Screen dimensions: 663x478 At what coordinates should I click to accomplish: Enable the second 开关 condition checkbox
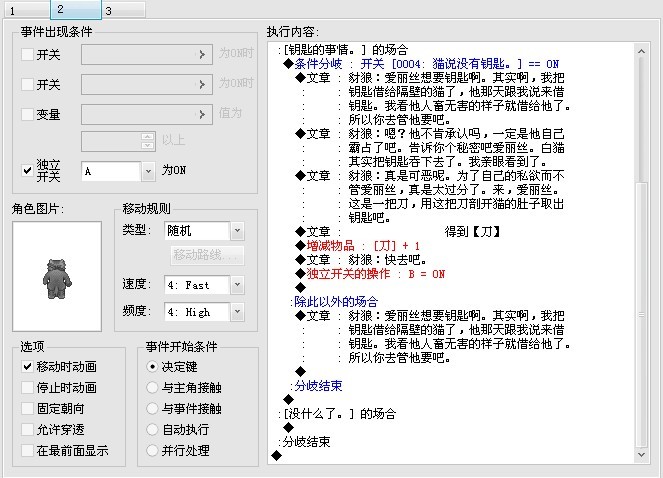pos(27,85)
